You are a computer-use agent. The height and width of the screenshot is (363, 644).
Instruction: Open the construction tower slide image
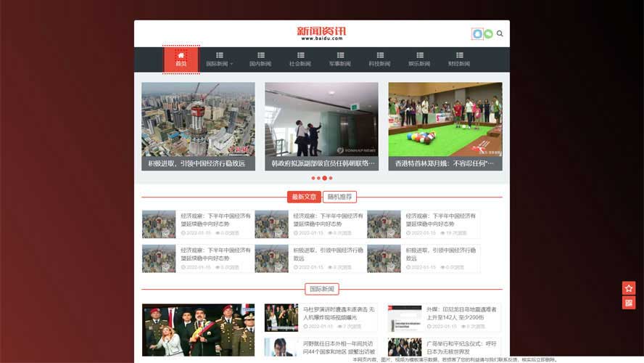coord(199,119)
